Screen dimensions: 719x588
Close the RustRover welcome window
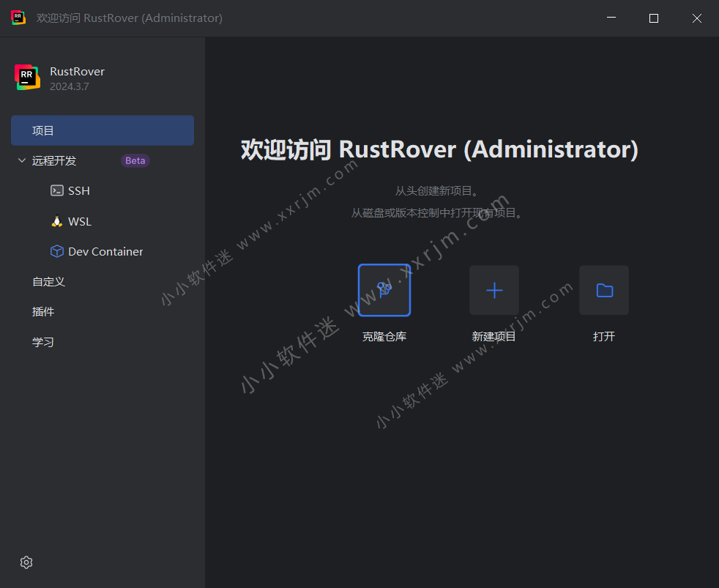coord(697,18)
